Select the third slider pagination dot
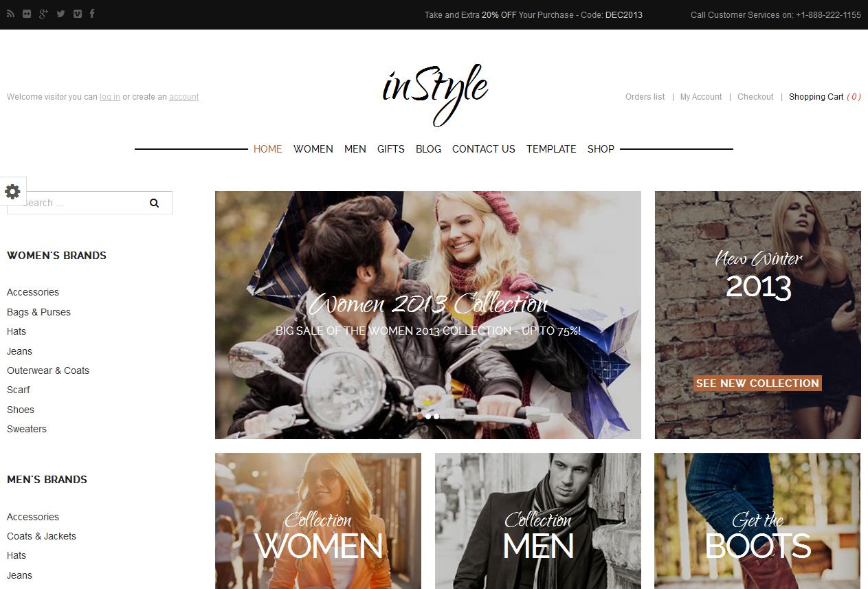Image resolution: width=868 pixels, height=589 pixels. pyautogui.click(x=436, y=416)
